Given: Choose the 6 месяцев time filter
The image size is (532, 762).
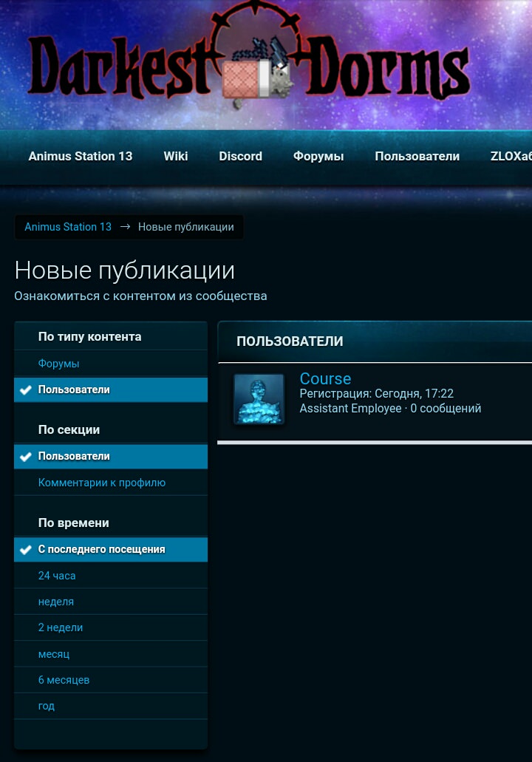Looking at the screenshot, I should pyautogui.click(x=111, y=681).
